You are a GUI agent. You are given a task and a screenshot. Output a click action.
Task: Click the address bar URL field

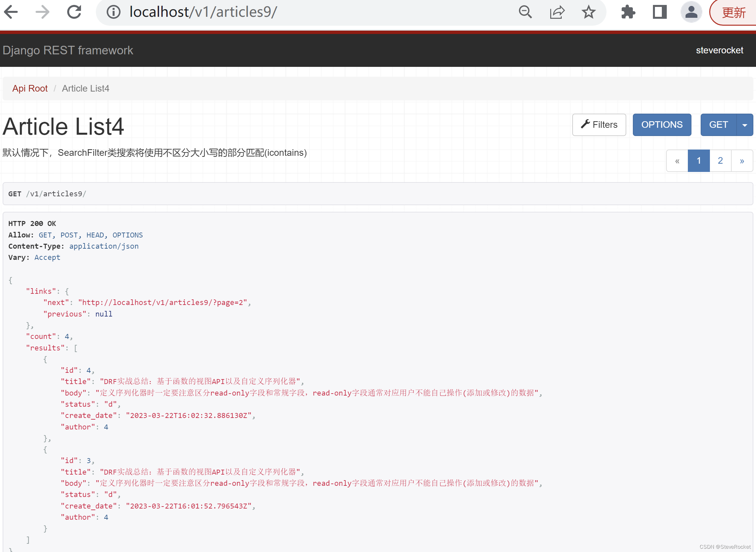301,13
